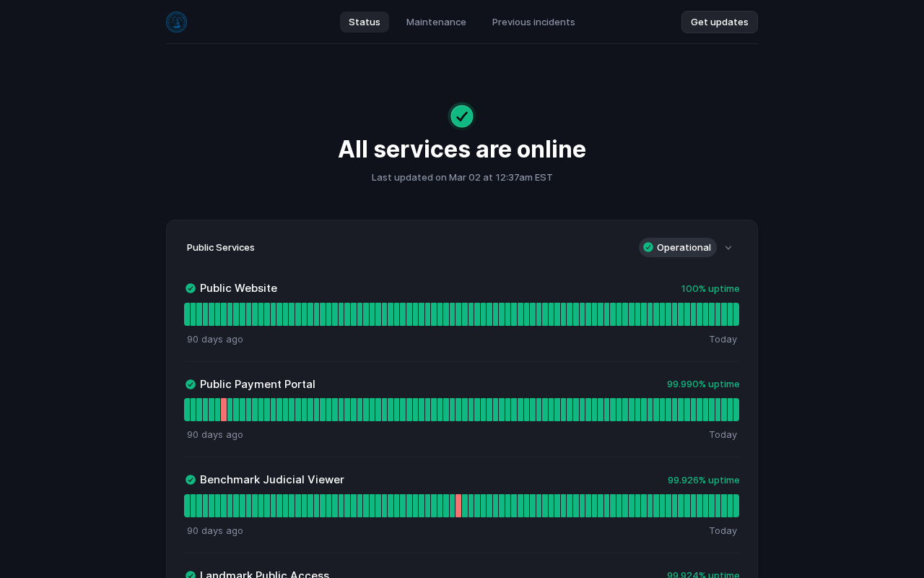Screen dimensions: 924x578
Task: Click the last uptime bar for Public Website
Action: point(736,314)
